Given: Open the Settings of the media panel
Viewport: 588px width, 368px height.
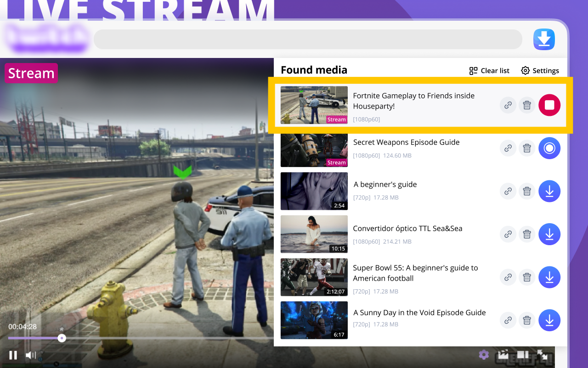Looking at the screenshot, I should point(540,70).
